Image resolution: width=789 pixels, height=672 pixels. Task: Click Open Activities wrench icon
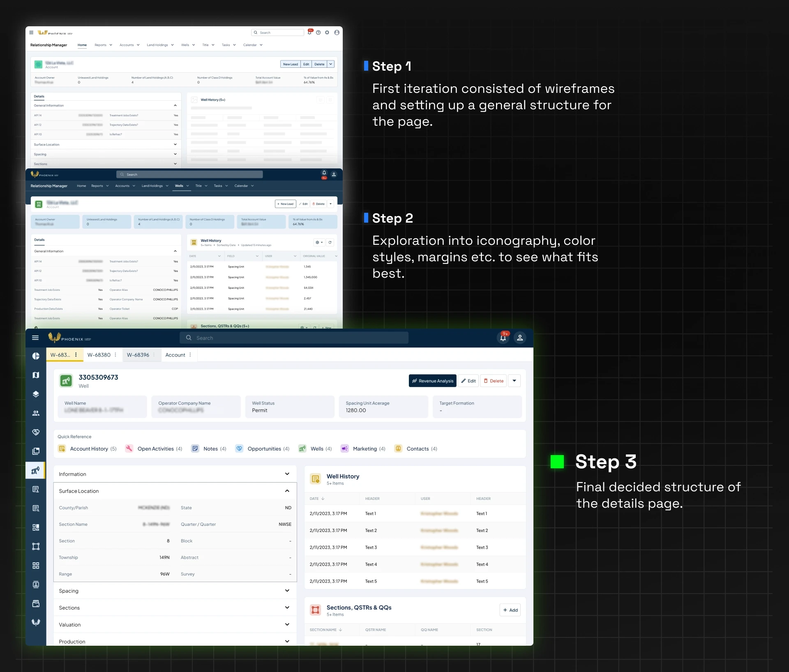129,449
